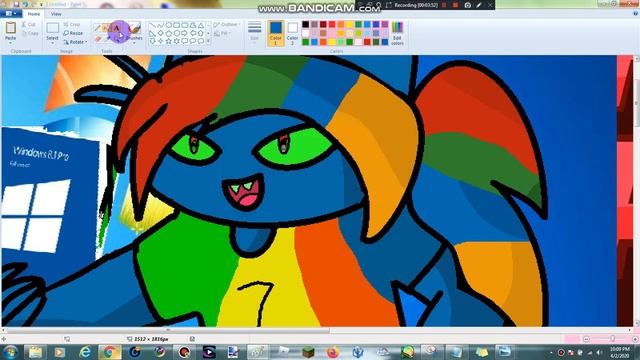
Task: Expand the Select dropdown arrow
Action: 52,43
